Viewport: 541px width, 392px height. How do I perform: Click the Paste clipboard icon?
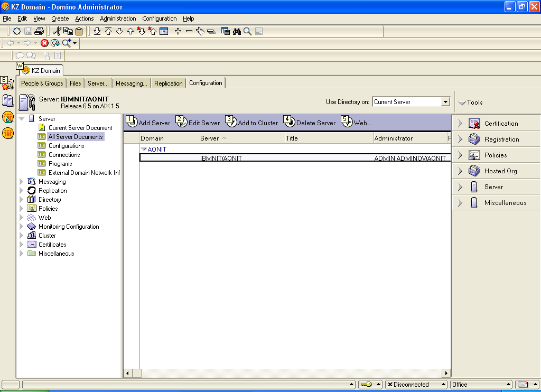79,31
